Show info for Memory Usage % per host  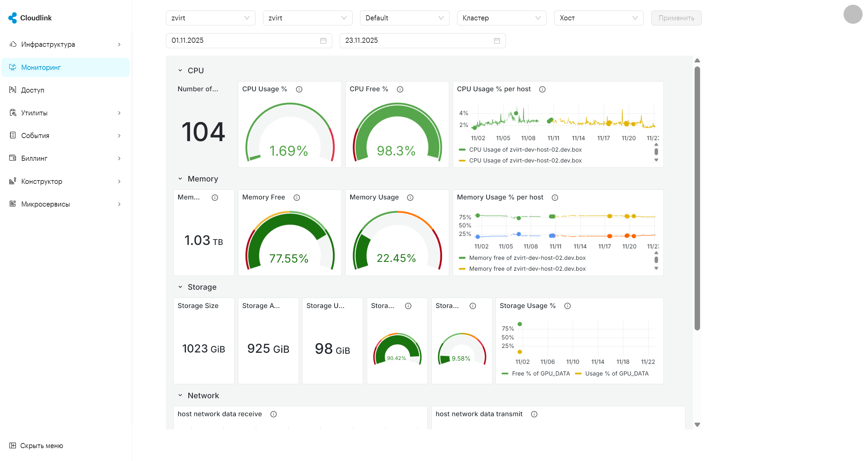(x=555, y=197)
